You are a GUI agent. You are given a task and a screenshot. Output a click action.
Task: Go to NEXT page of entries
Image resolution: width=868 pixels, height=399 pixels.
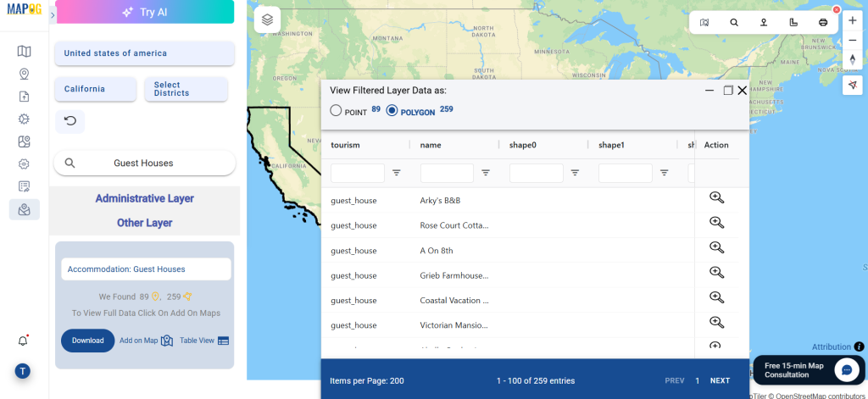(x=720, y=380)
